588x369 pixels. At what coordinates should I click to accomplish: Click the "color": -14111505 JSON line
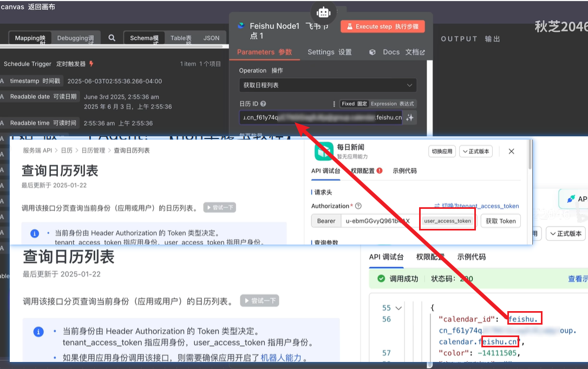pyautogui.click(x=480, y=353)
